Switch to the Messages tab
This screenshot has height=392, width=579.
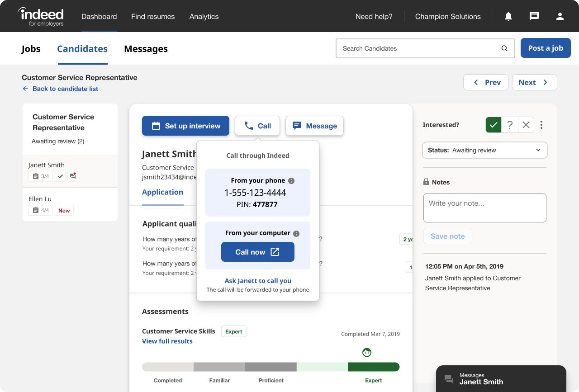pyautogui.click(x=146, y=49)
